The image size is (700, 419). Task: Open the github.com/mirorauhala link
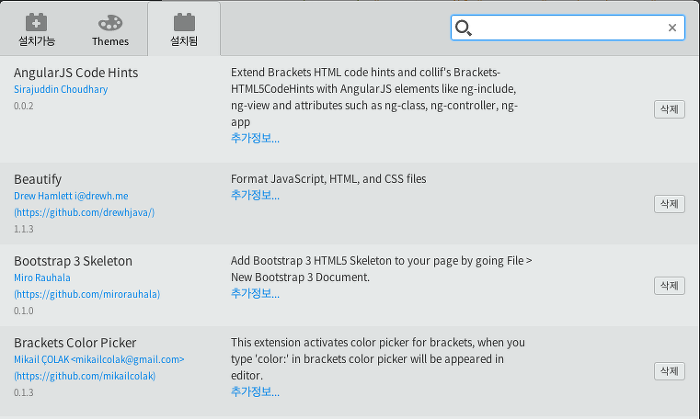coord(87,295)
